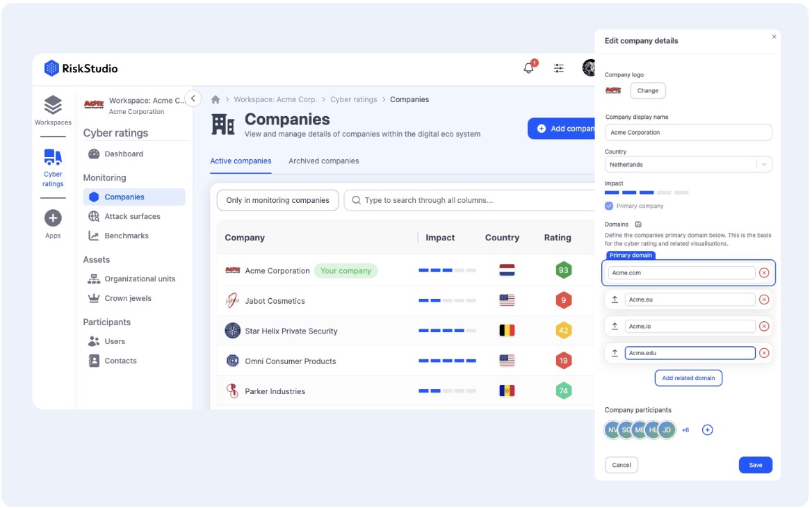Click the 'Your company' badge

[346, 271]
